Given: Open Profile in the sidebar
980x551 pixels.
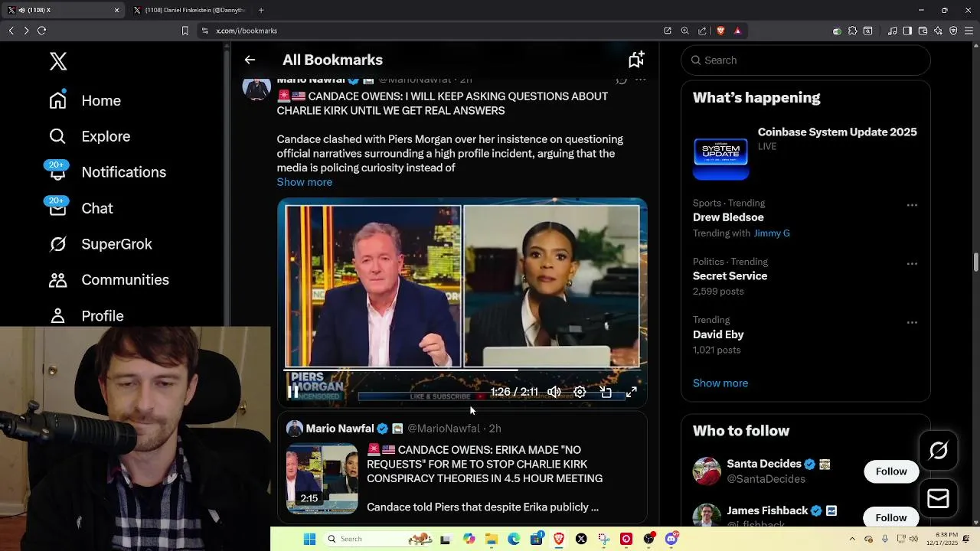Looking at the screenshot, I should pyautogui.click(x=86, y=315).
